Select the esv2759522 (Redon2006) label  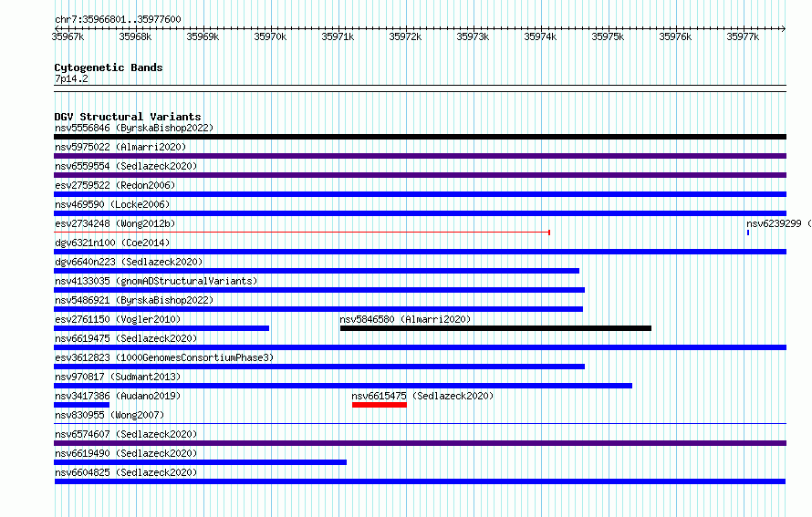[x=115, y=185]
